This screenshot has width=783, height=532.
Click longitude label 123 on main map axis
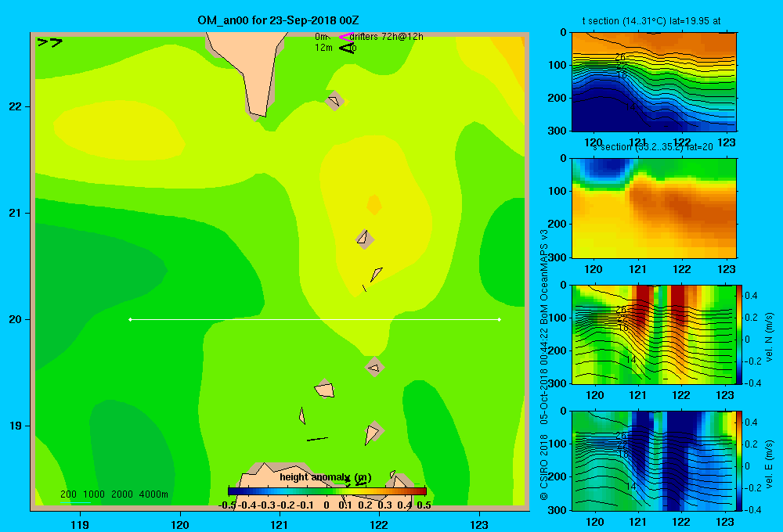(x=479, y=524)
